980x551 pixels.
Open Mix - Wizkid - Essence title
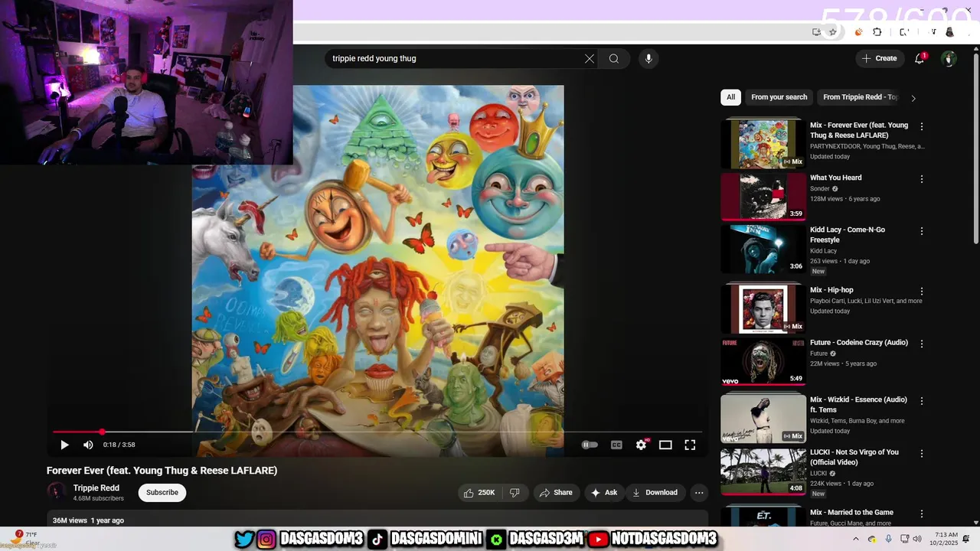click(858, 405)
